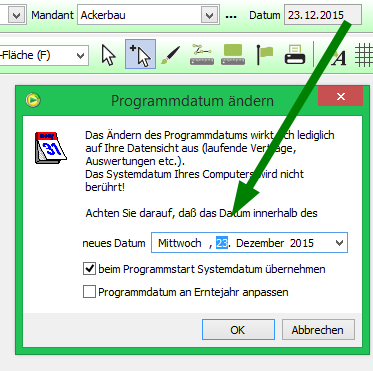This screenshot has height=371, width=373.
Task: Select the day 23 in date field
Action: (x=222, y=243)
